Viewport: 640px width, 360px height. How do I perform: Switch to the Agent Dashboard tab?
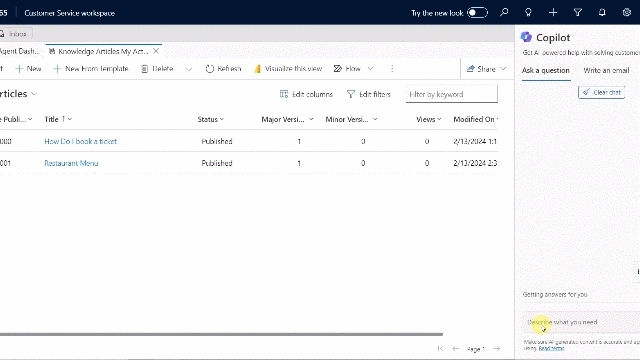[20, 51]
